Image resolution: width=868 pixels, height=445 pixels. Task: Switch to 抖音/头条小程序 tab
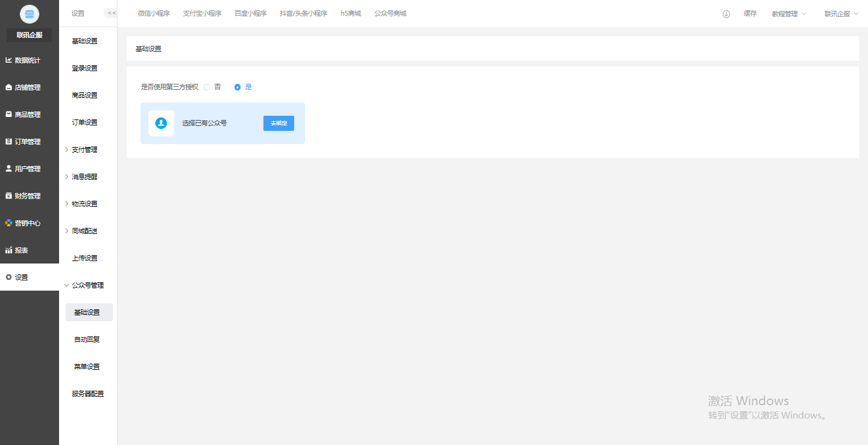303,13
